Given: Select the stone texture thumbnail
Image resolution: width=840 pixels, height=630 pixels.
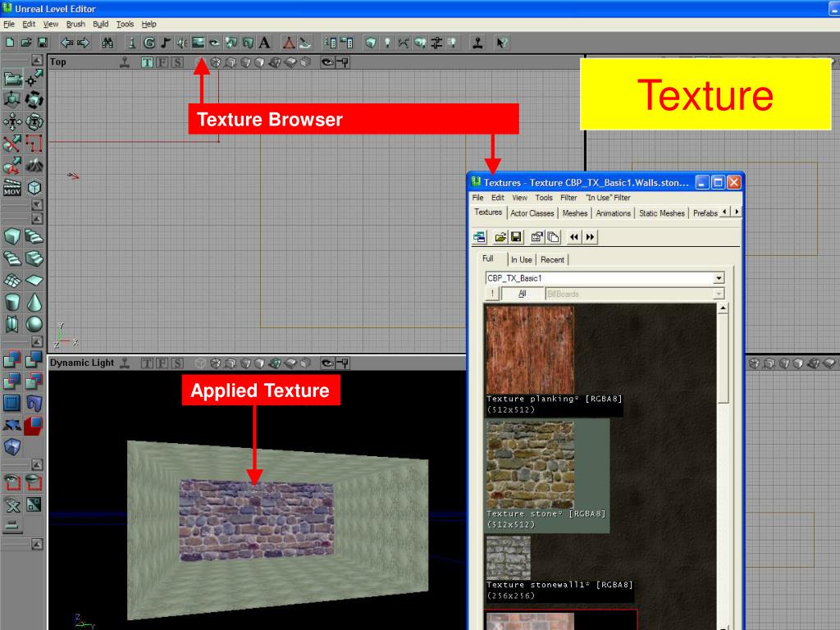Looking at the screenshot, I should [530, 464].
